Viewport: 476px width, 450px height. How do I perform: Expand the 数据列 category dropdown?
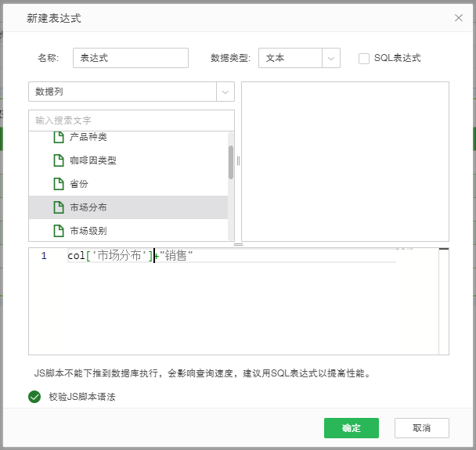tap(225, 92)
